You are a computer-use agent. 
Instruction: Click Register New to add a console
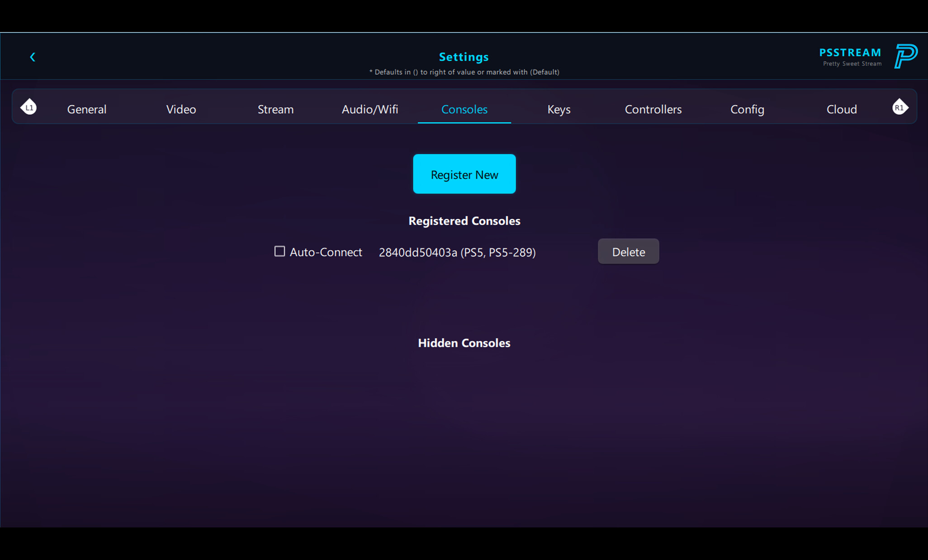coord(464,174)
